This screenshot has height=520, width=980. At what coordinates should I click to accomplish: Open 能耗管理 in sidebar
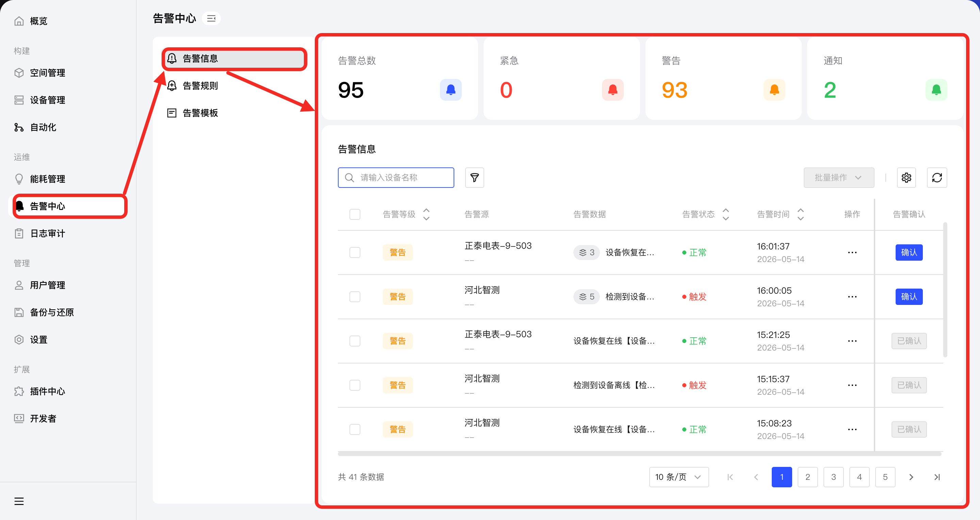click(68, 179)
